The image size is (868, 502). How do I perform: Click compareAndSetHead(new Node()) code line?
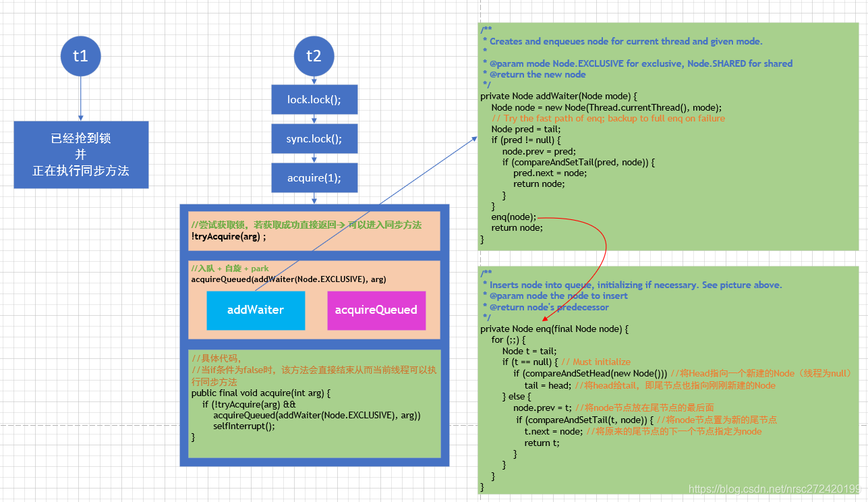point(590,373)
